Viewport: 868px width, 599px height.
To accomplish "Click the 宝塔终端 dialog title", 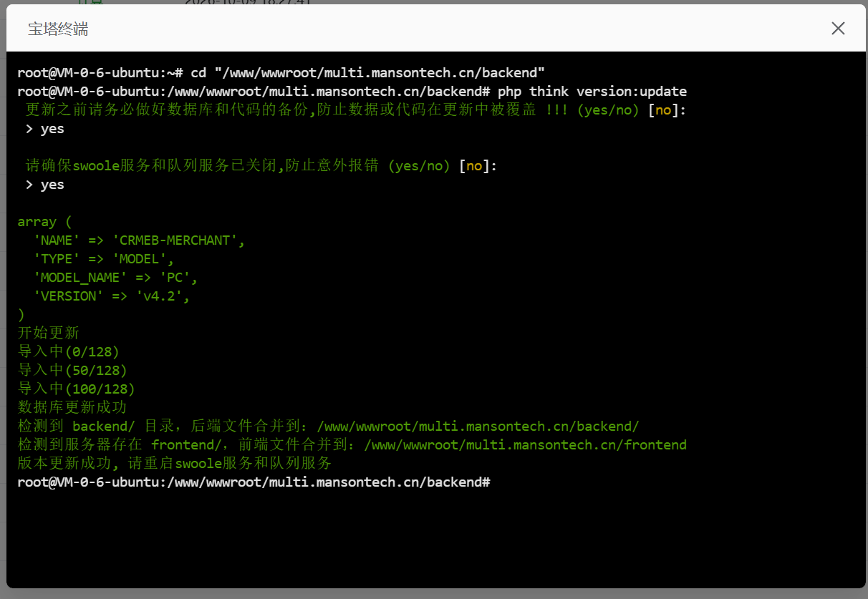I will tap(58, 29).
